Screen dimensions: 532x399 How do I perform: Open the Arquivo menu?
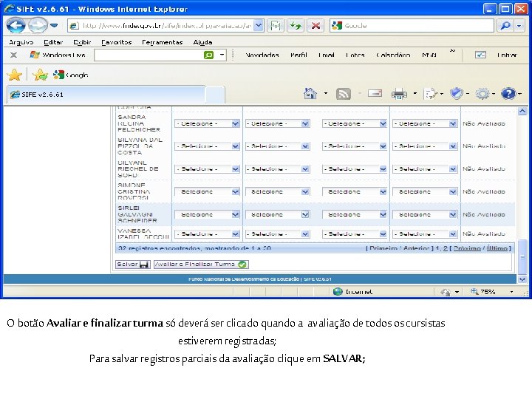coord(21,42)
